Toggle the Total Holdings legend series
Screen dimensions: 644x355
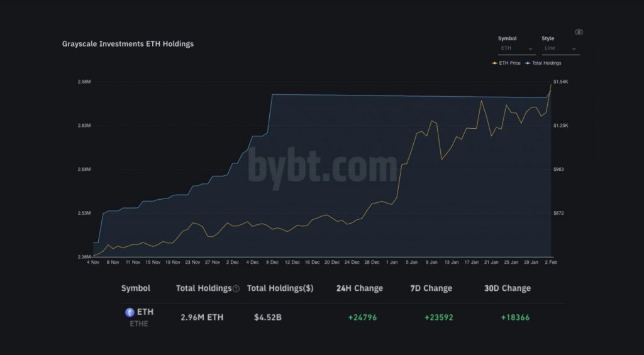tap(543, 63)
